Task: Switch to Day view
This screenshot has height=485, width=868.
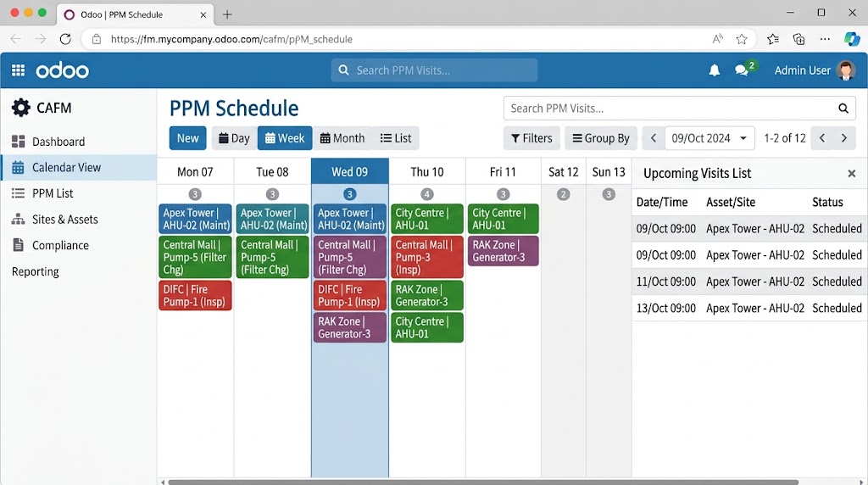Action: click(x=234, y=138)
